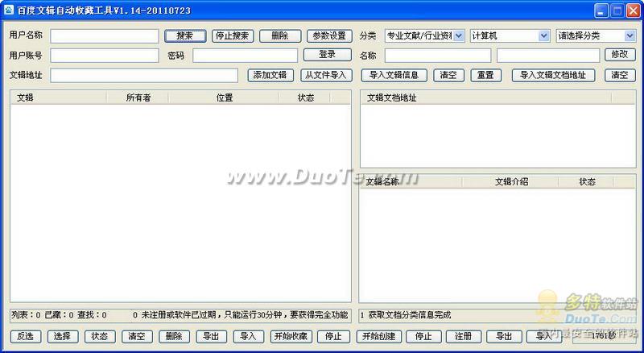Click the 状态 button beside 选择
This screenshot has height=353, width=644.
100,336
